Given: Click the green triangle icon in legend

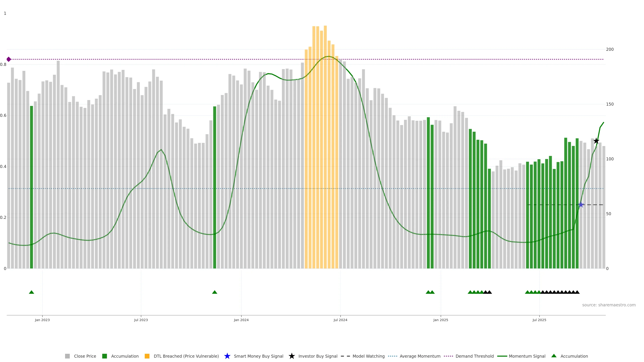Looking at the screenshot, I should 554,356.
